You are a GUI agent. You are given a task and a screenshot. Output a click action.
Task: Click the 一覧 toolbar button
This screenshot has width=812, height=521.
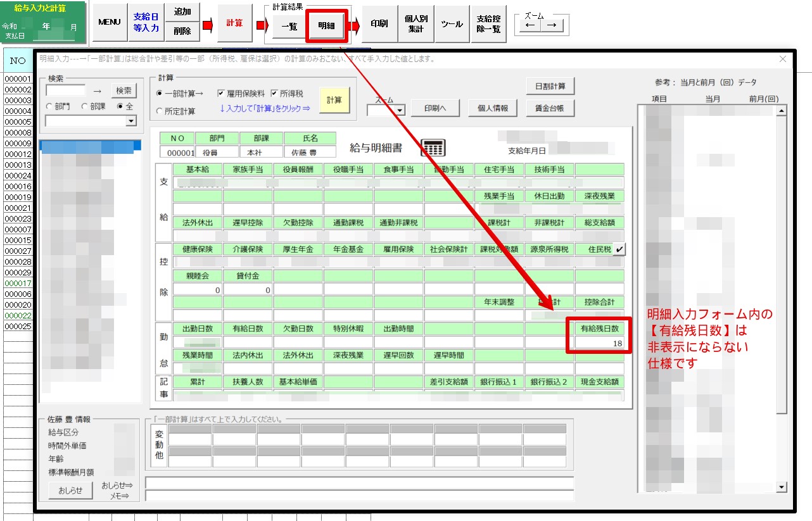click(289, 25)
